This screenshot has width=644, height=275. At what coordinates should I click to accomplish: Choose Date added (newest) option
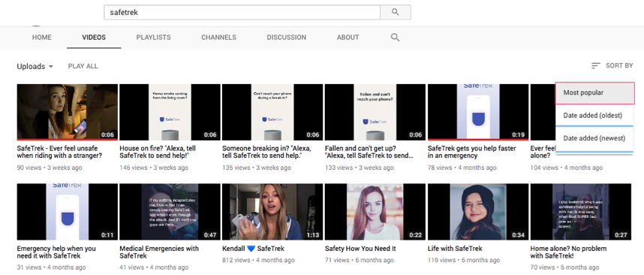(x=594, y=138)
